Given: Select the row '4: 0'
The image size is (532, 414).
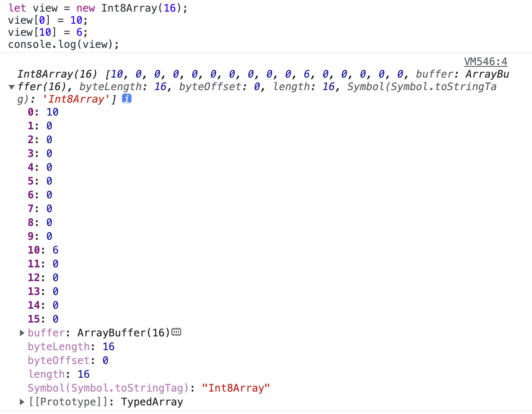Looking at the screenshot, I should click(40, 167).
